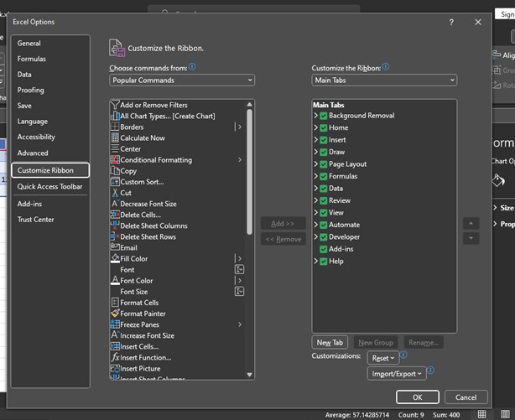Expand the Home tab tree node
515x420 pixels.
(x=315, y=127)
